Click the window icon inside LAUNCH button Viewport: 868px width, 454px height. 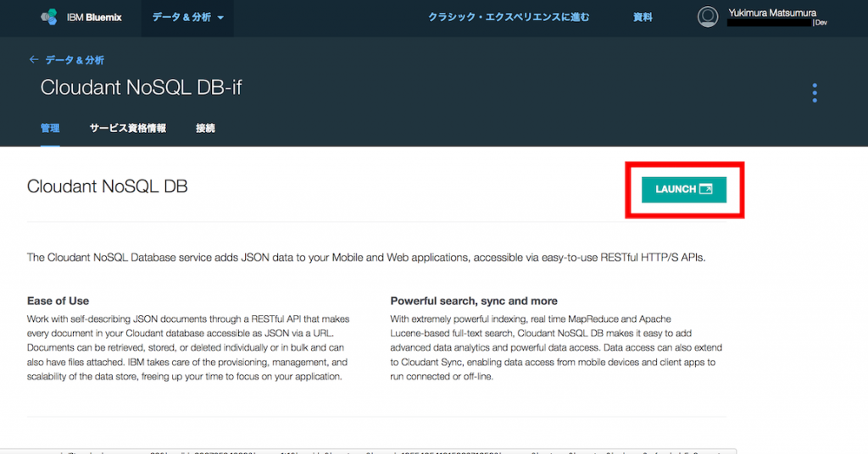[706, 189]
